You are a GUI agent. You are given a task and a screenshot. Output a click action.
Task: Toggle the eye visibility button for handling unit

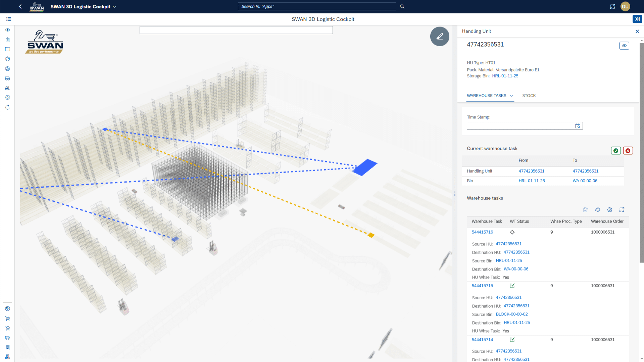point(624,46)
